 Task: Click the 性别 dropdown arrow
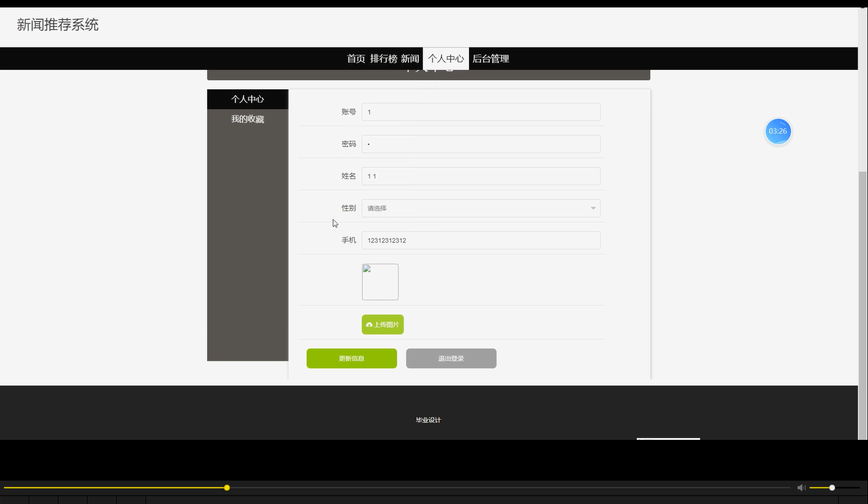pos(593,208)
